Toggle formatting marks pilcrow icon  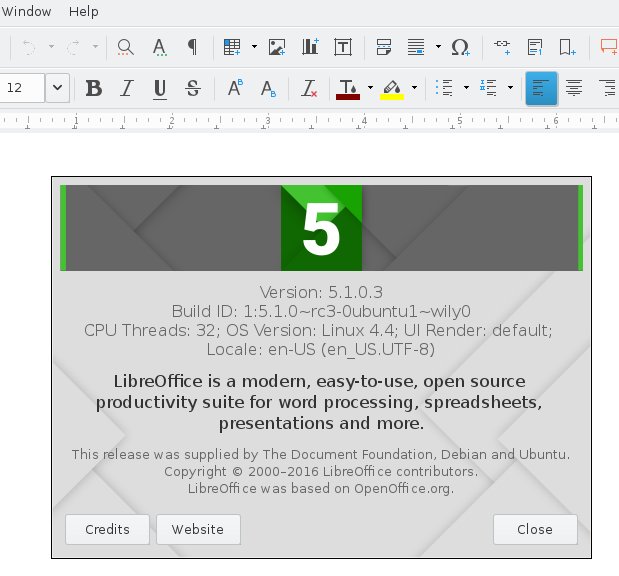192,47
